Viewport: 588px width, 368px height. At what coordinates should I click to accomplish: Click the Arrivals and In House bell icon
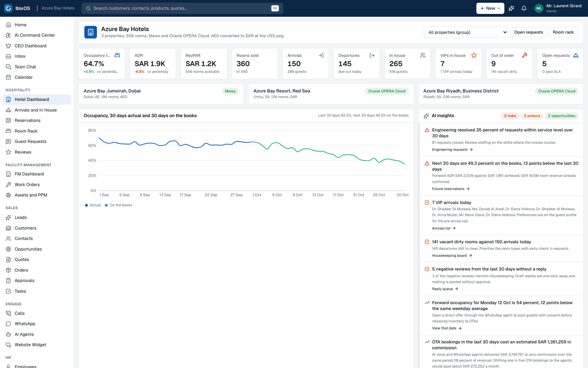click(x=9, y=110)
